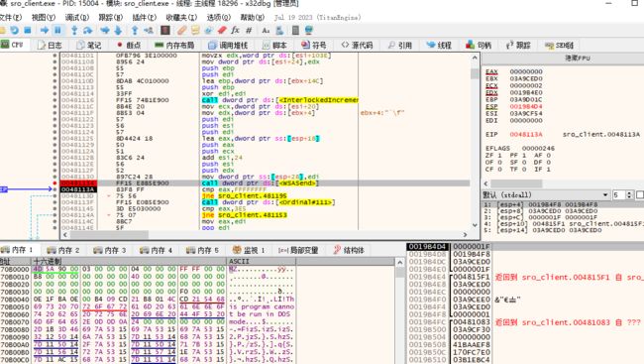Click the memory dump scrollbar up arrow
This screenshot has height=364, width=644.
(400, 262)
